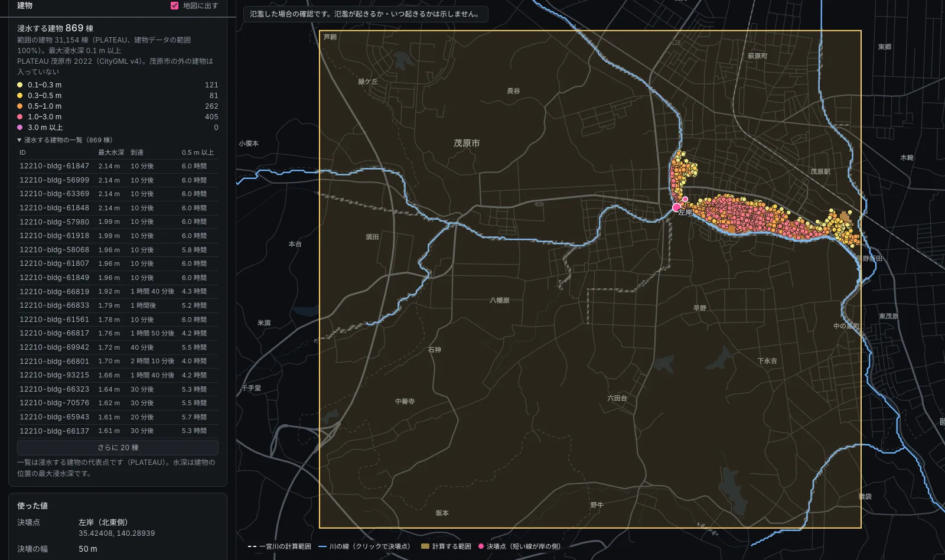Select building 12210-bldg-70576 row
This screenshot has height=560, width=945.
click(x=118, y=403)
